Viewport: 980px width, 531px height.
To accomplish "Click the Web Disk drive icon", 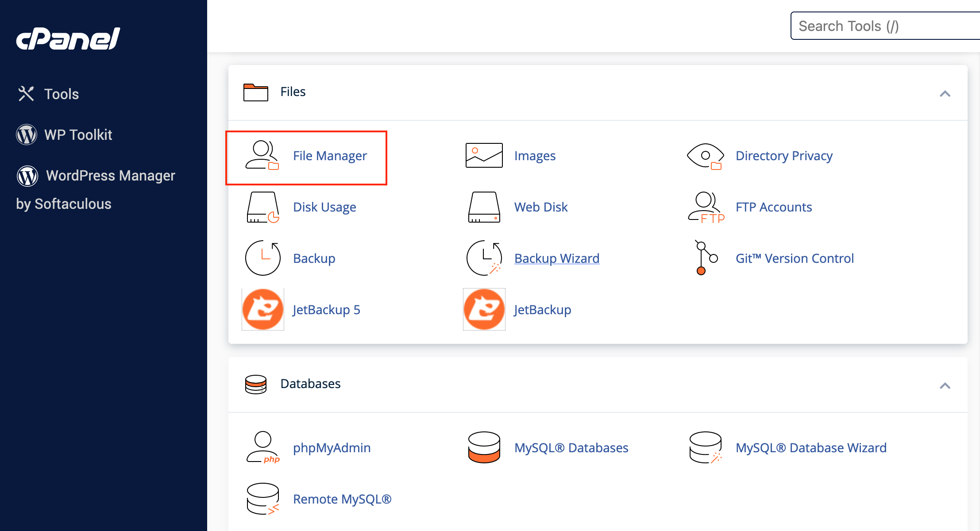I will (x=484, y=207).
